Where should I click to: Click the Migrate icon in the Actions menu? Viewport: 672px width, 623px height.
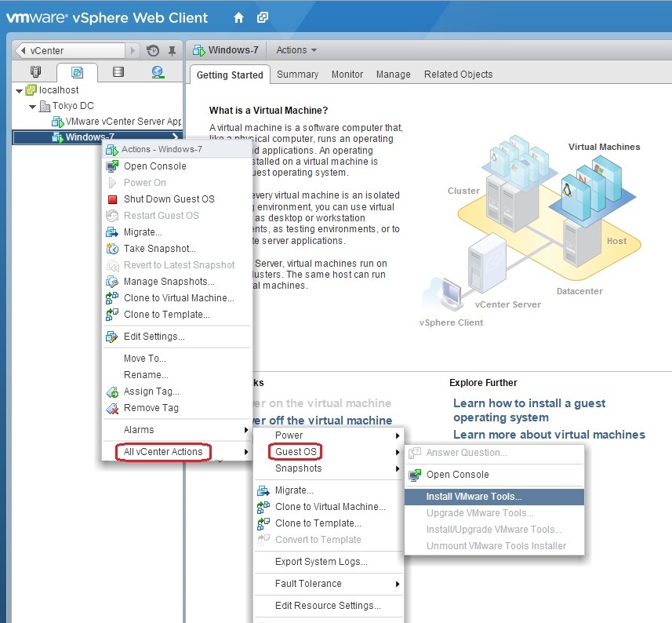112,232
